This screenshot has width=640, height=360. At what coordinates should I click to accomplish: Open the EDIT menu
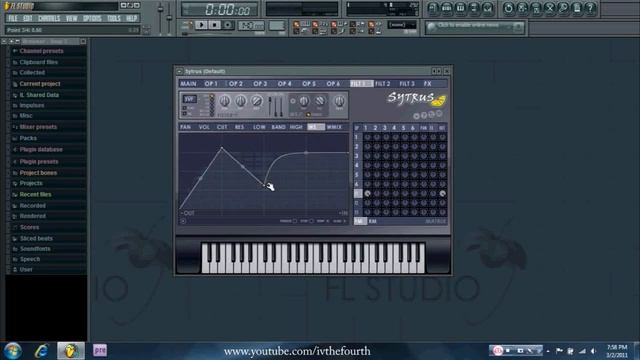coord(28,18)
